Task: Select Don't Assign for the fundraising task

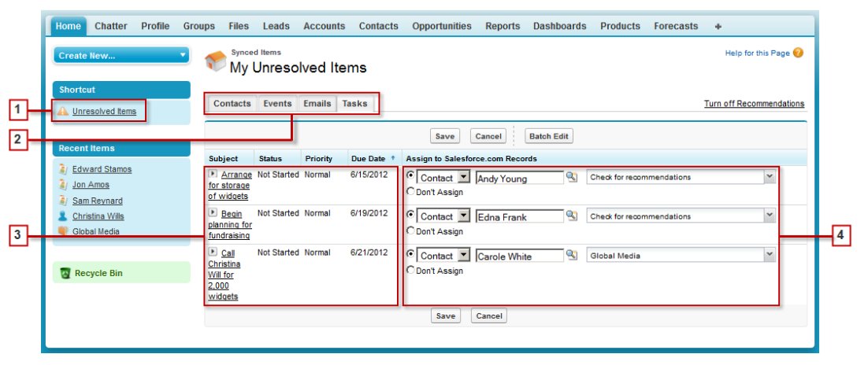Action: click(410, 230)
